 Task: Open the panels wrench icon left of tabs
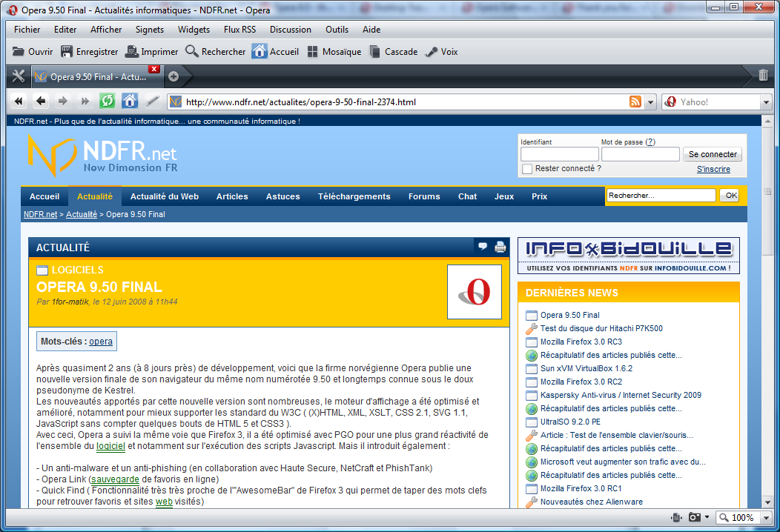[19, 76]
